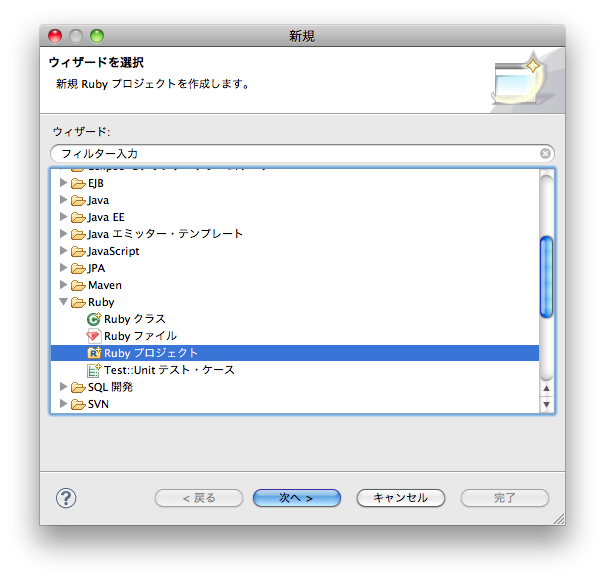605x580 pixels.
Task: Click the JavaScript folder icon
Action: click(x=78, y=251)
